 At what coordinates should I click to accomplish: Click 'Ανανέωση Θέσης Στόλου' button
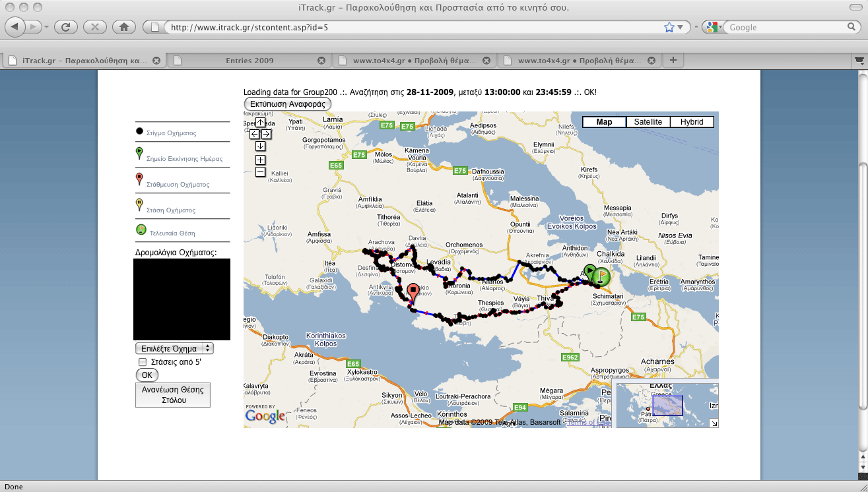(x=173, y=395)
